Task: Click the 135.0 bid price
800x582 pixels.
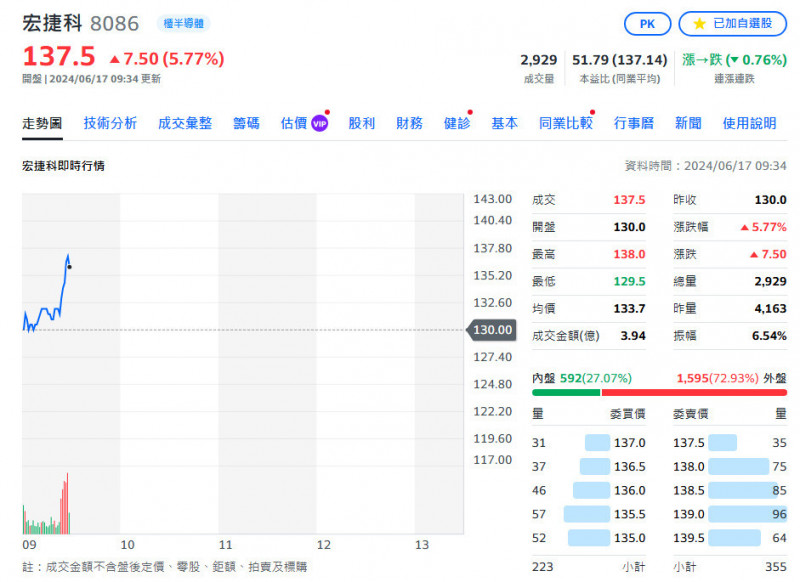Action: tap(630, 538)
